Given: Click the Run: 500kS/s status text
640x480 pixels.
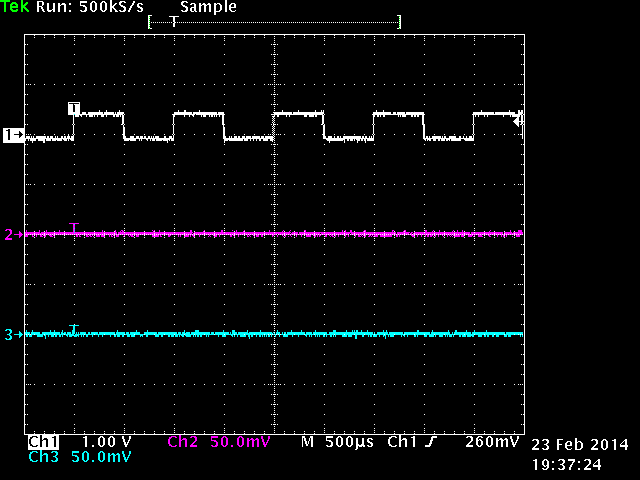Looking at the screenshot, I should coord(90,7).
